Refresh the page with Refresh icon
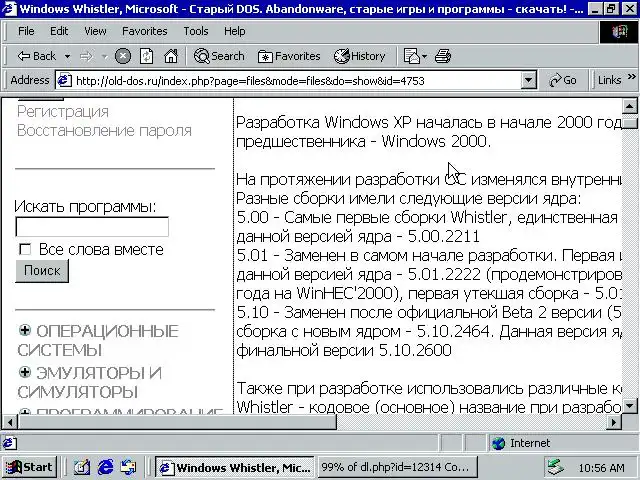 (x=147, y=56)
